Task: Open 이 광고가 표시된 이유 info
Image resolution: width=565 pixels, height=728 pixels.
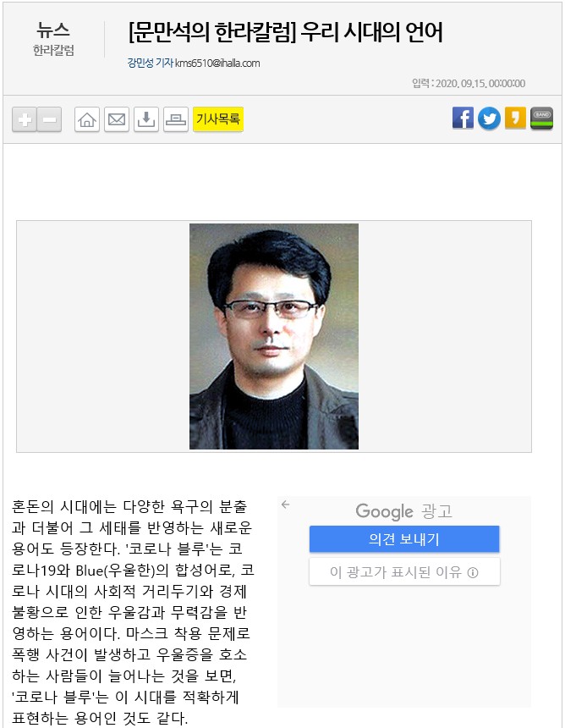Action: click(x=404, y=572)
